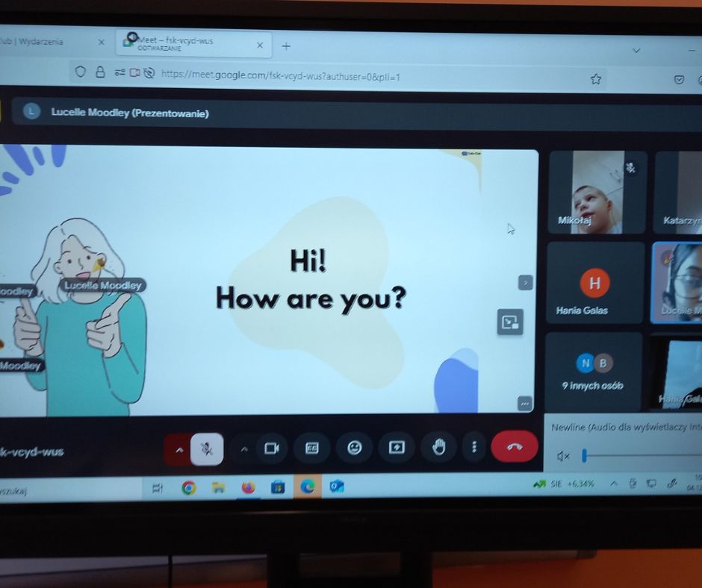Viewport: 702px width, 588px height.
Task: Expand video settings arrow beside camera
Action: pyautogui.click(x=244, y=448)
